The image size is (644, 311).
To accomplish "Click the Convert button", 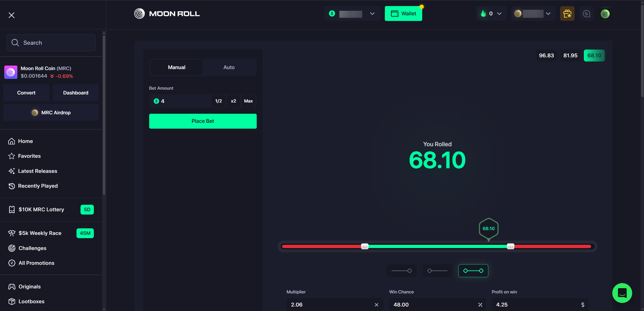I will pos(26,93).
